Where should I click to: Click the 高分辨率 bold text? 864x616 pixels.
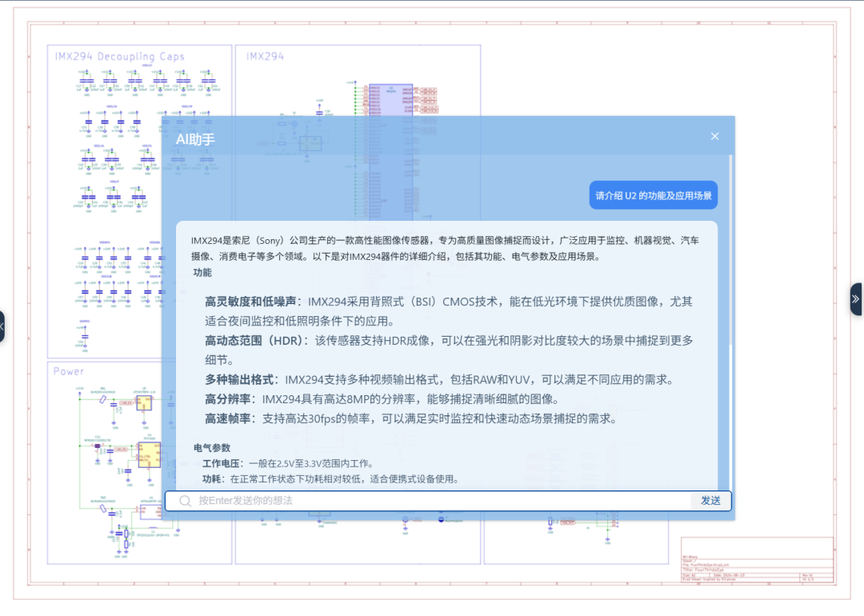pos(227,399)
